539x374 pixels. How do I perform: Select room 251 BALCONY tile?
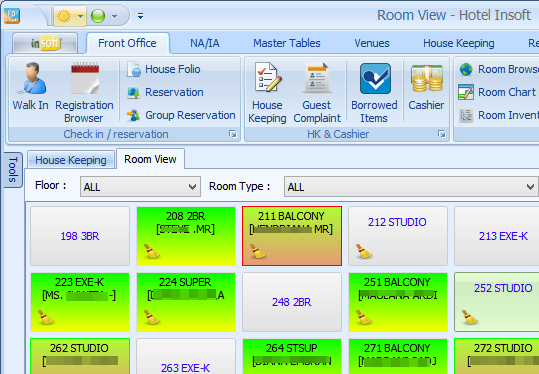pyautogui.click(x=398, y=302)
